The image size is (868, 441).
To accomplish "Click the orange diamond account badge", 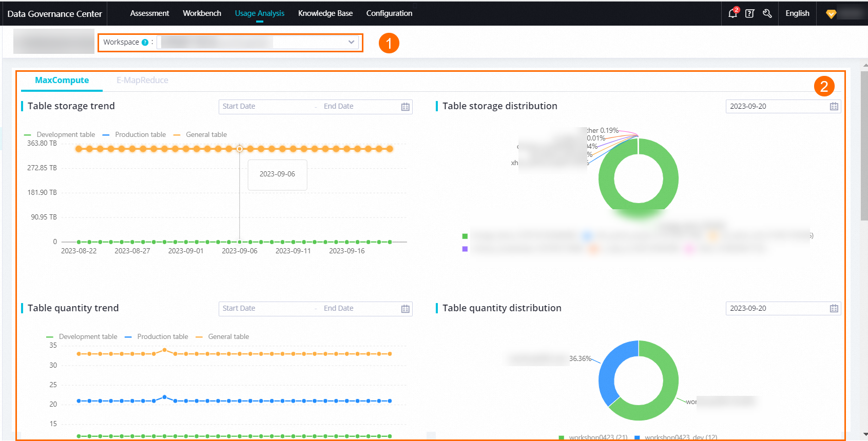I will click(x=831, y=14).
